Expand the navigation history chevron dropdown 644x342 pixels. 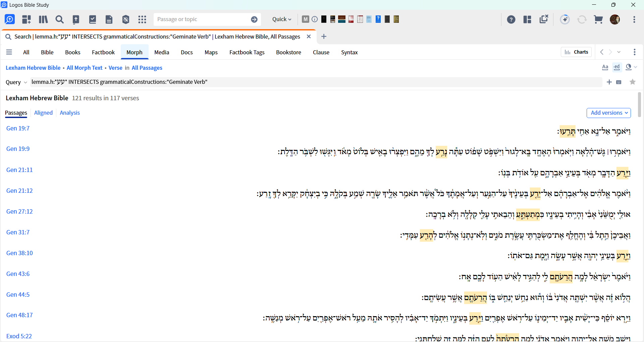tap(619, 52)
